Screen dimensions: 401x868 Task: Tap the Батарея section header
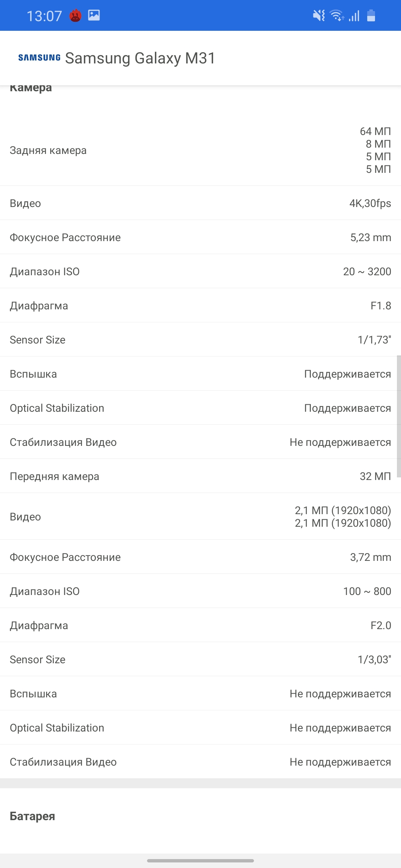[x=32, y=816]
